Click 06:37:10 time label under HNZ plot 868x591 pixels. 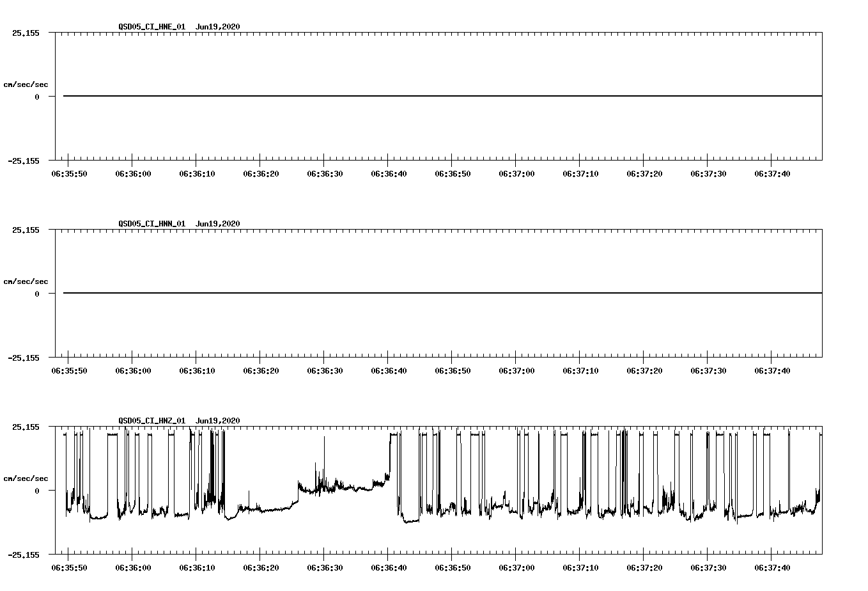580,568
